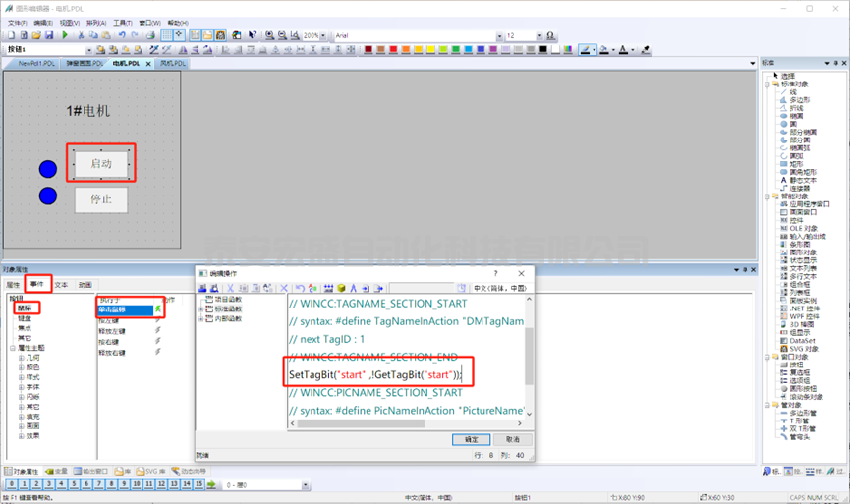
Task: Click the green Run runtime play icon
Action: coord(65,35)
